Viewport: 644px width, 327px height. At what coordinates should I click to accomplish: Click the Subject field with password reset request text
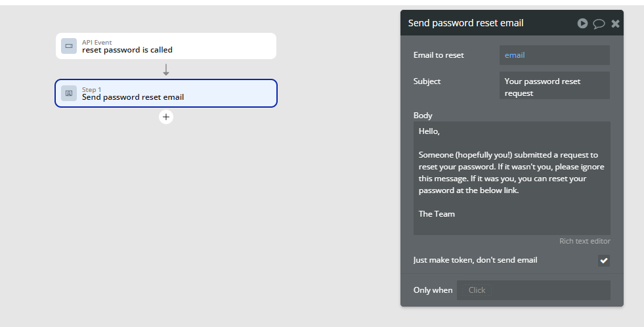point(555,85)
